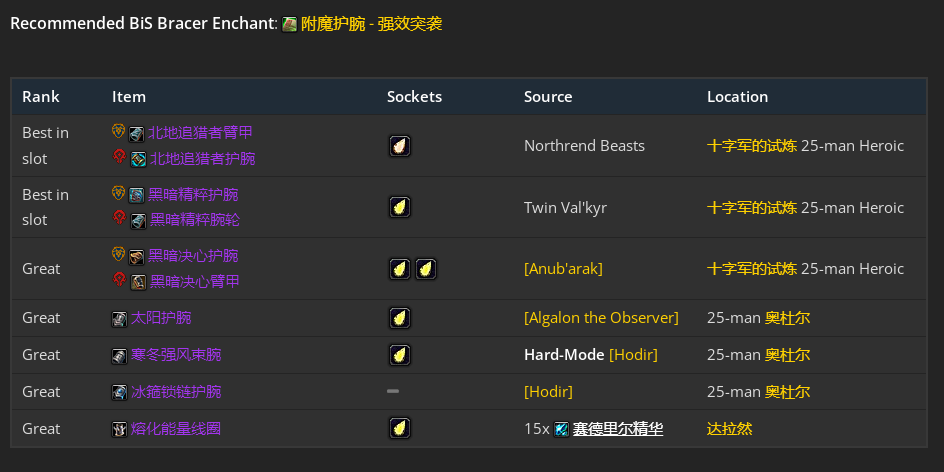Click the socket gem icon in the Northrend Beasts row

399,146
